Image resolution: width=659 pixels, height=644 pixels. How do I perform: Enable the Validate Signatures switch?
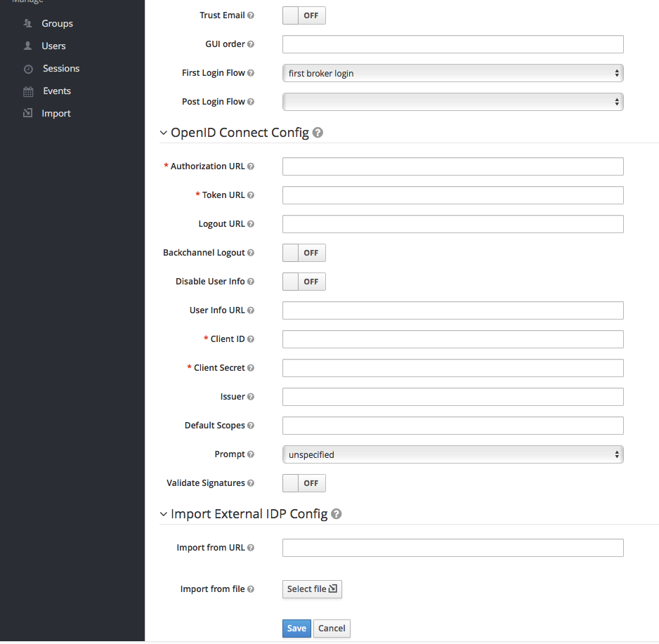tap(304, 483)
